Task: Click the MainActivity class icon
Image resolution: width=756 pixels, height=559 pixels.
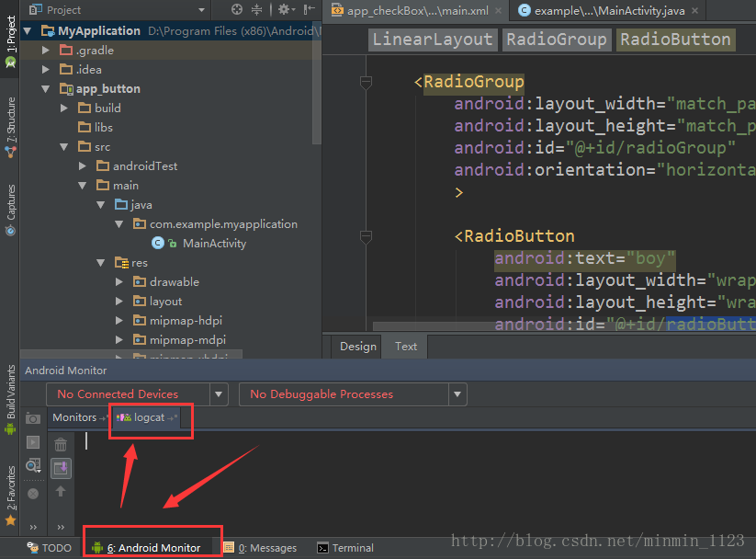Action: coord(158,243)
